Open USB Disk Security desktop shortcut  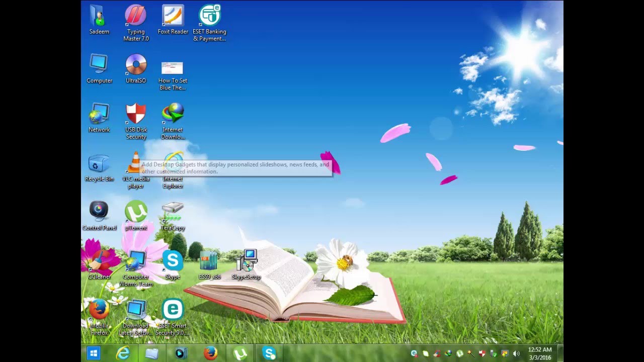pyautogui.click(x=136, y=122)
